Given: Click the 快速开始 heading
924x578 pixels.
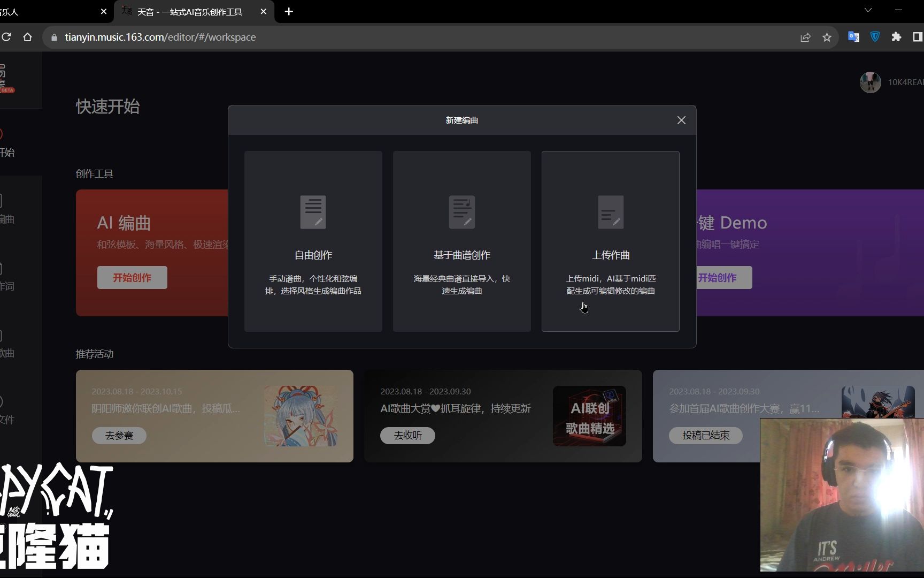Looking at the screenshot, I should tap(107, 107).
